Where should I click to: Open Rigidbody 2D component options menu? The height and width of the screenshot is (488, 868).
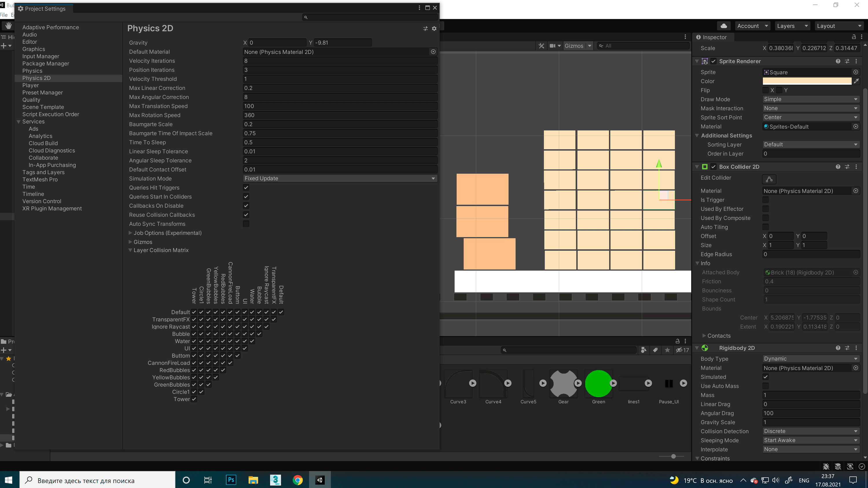point(856,348)
